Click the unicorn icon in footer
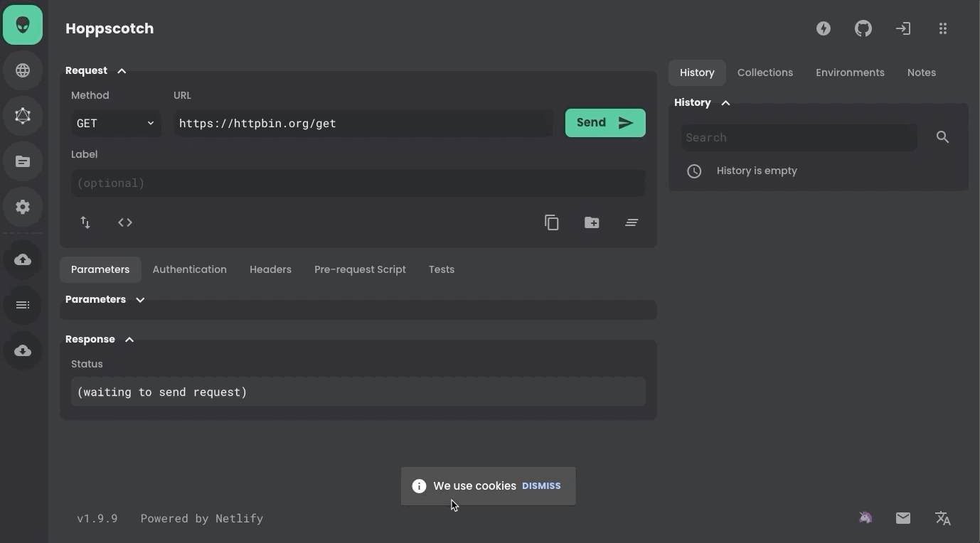Viewport: 980px width, 543px height. [x=866, y=518]
